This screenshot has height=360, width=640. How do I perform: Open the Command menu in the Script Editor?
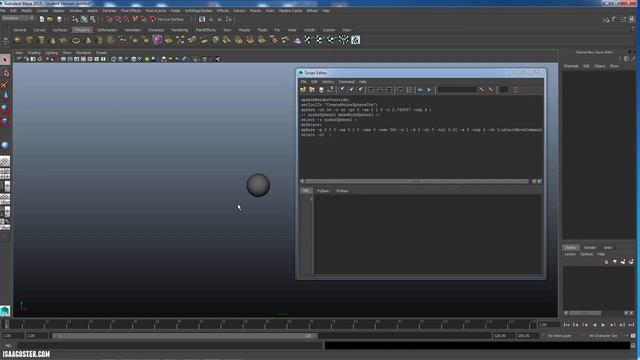coord(346,82)
